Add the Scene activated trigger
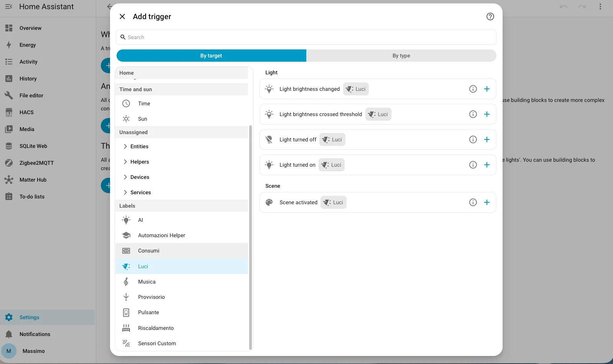This screenshot has height=364, width=613. [x=486, y=202]
